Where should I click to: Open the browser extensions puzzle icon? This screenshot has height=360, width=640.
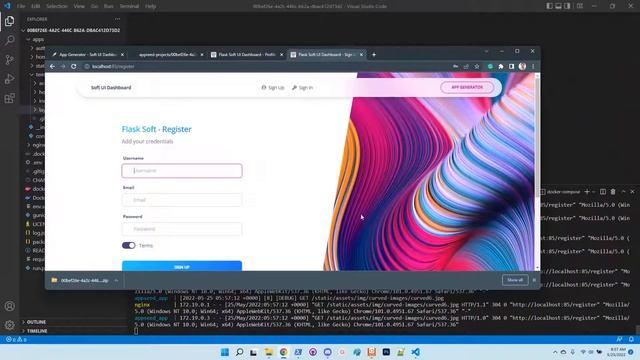(501, 66)
